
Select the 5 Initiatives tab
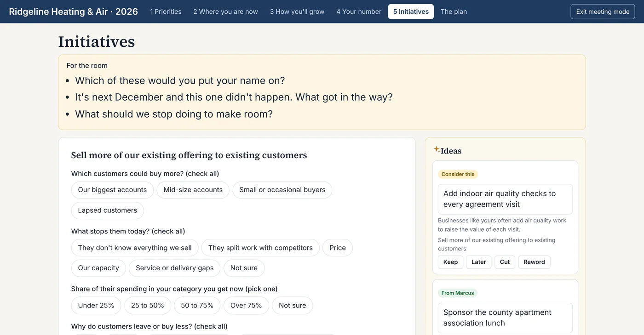(x=411, y=11)
